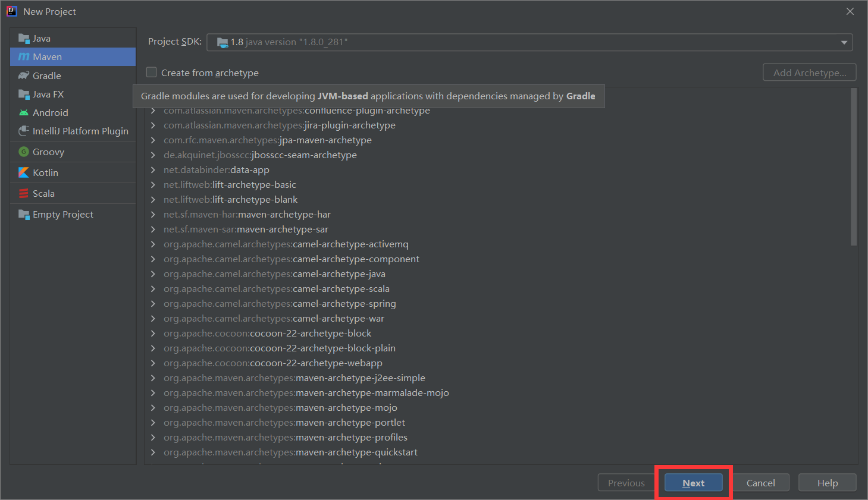Image resolution: width=868 pixels, height=500 pixels.
Task: Click the SDK folder icon in combo box
Action: [x=223, y=42]
